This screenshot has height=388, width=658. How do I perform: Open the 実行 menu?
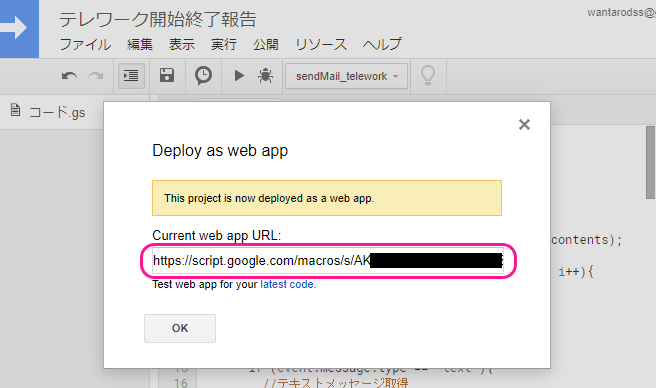pyautogui.click(x=224, y=44)
